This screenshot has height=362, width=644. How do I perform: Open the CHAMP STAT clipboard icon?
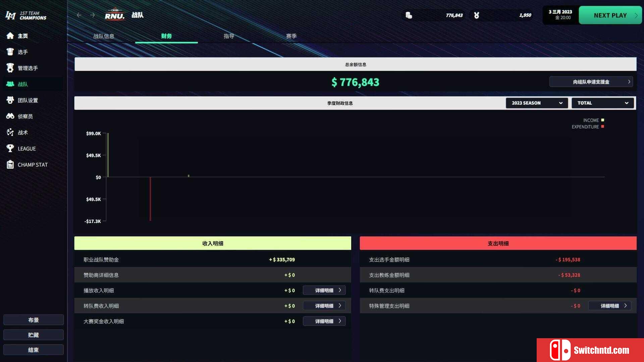point(10,165)
